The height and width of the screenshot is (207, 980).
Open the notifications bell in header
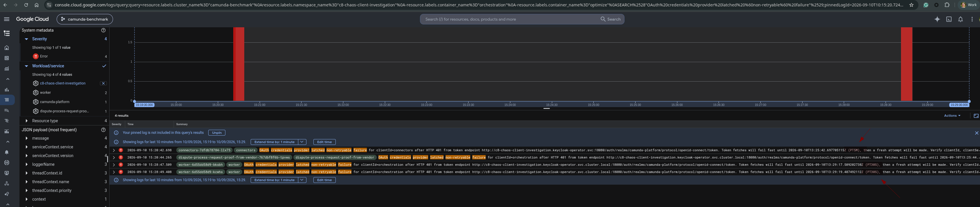[960, 19]
